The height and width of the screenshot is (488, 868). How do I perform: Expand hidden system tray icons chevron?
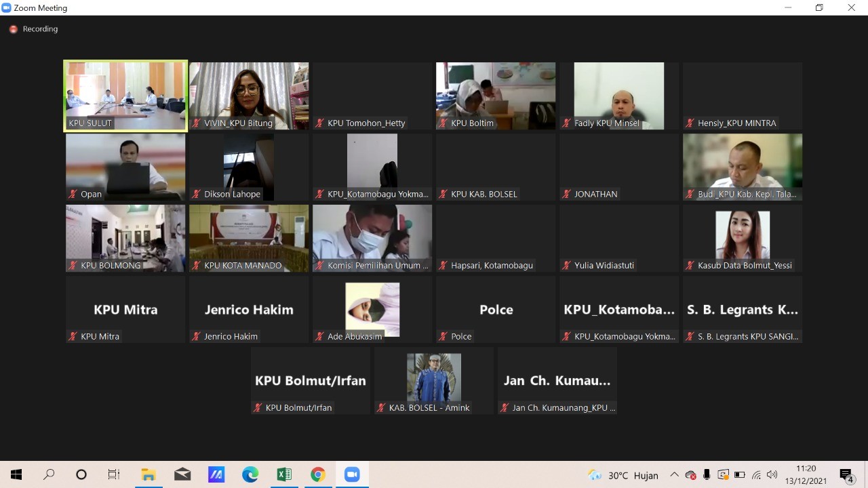(674, 475)
